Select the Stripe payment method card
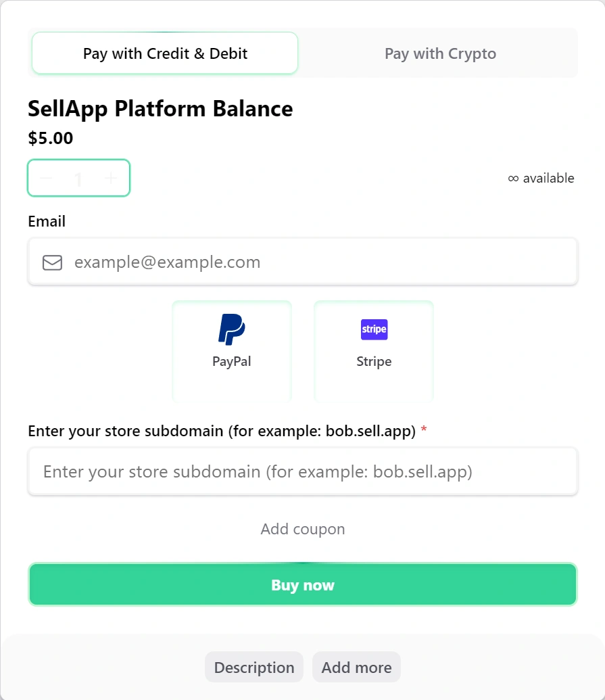The image size is (605, 700). tap(374, 350)
